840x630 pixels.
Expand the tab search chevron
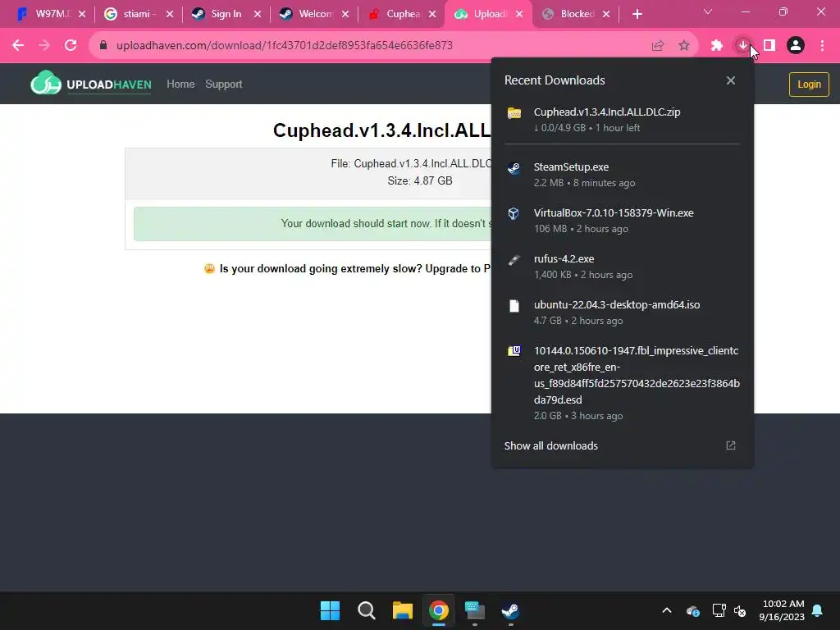click(x=708, y=11)
